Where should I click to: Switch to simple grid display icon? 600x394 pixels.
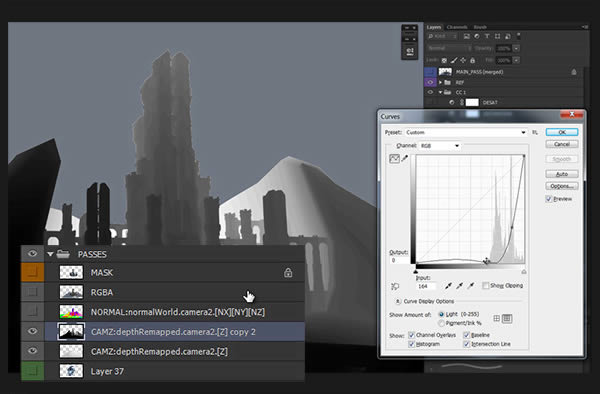[x=496, y=318]
